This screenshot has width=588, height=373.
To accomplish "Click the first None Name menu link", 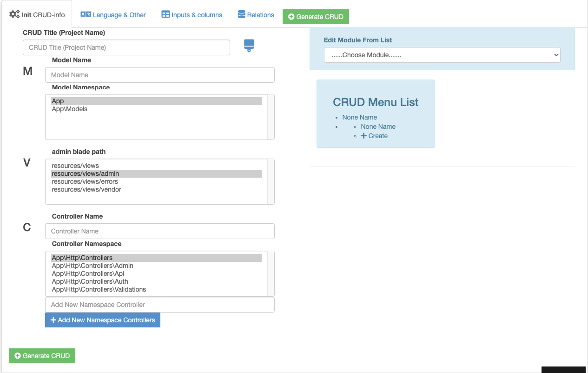I will tap(359, 117).
